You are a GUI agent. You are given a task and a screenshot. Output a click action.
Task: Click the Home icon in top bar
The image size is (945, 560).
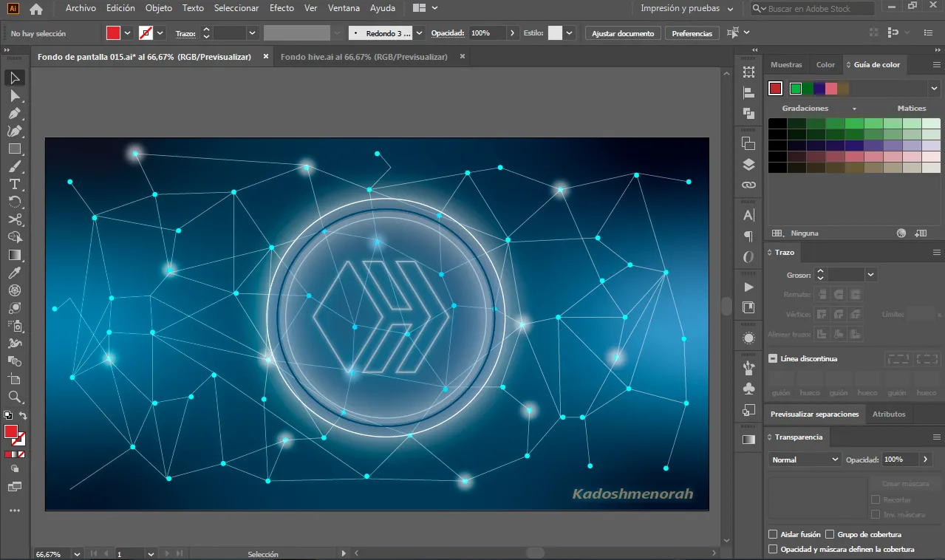[x=35, y=9]
